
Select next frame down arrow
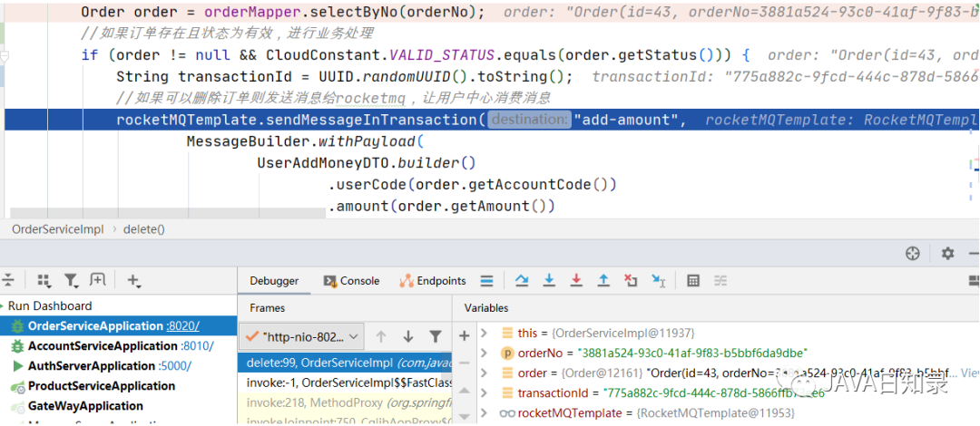[408, 336]
